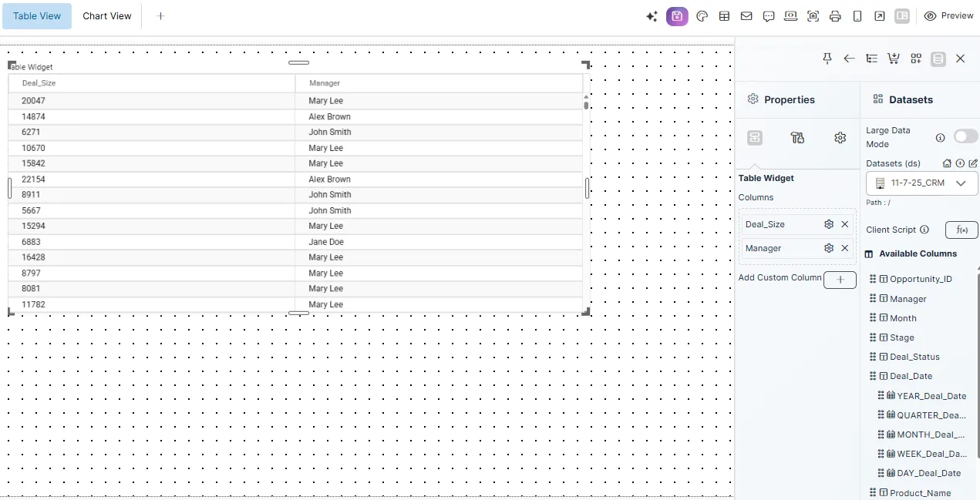Open the AI sparkle assistant icon
This screenshot has width=980, height=500.
click(x=652, y=16)
